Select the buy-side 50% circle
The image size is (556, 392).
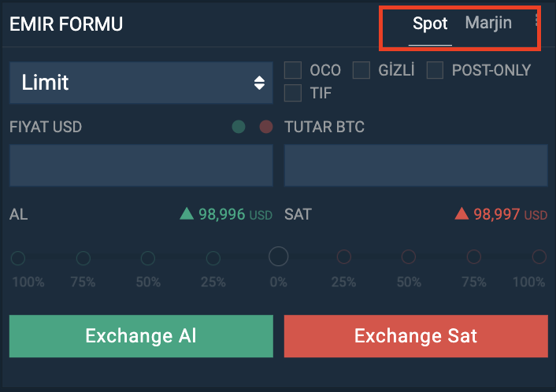tap(148, 258)
